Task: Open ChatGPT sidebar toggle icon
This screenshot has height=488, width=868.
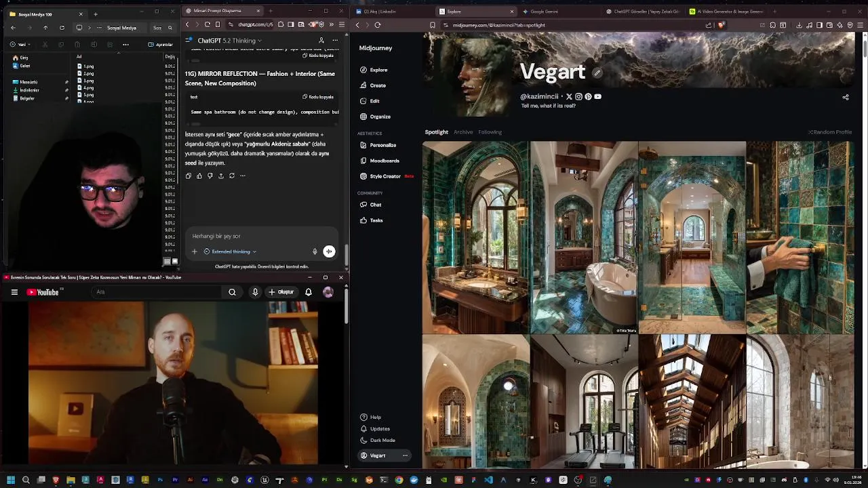Action: pos(189,41)
